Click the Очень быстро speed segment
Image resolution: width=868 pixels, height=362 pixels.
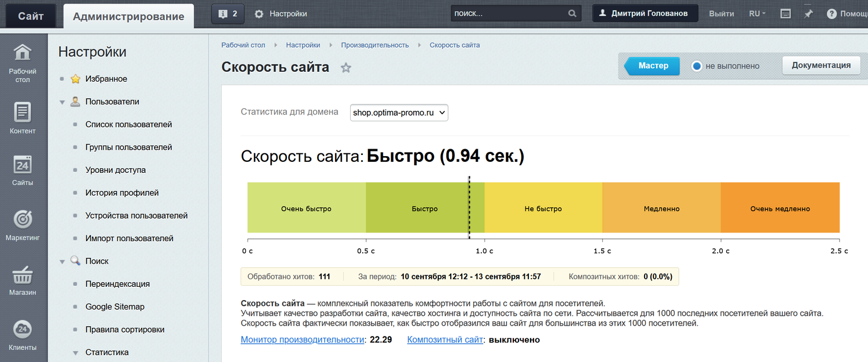tap(307, 208)
